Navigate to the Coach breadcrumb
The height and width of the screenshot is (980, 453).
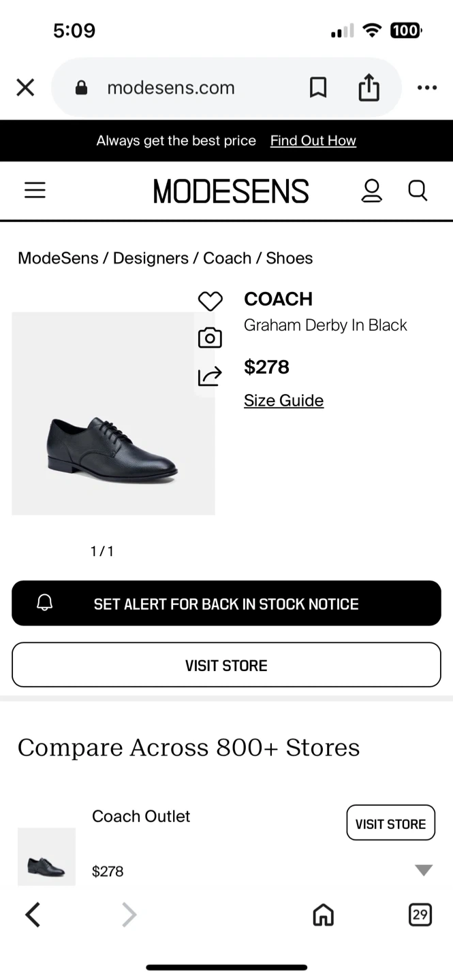click(x=227, y=259)
